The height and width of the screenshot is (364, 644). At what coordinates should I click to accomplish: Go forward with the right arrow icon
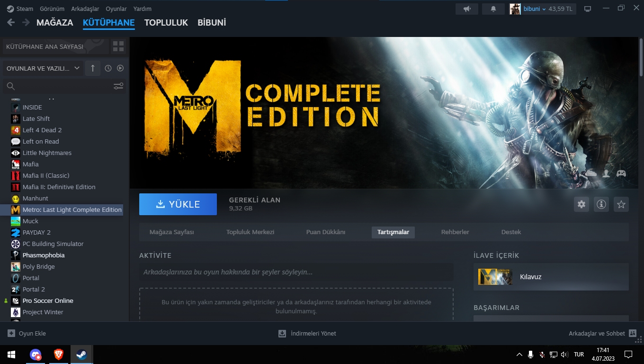(x=26, y=22)
